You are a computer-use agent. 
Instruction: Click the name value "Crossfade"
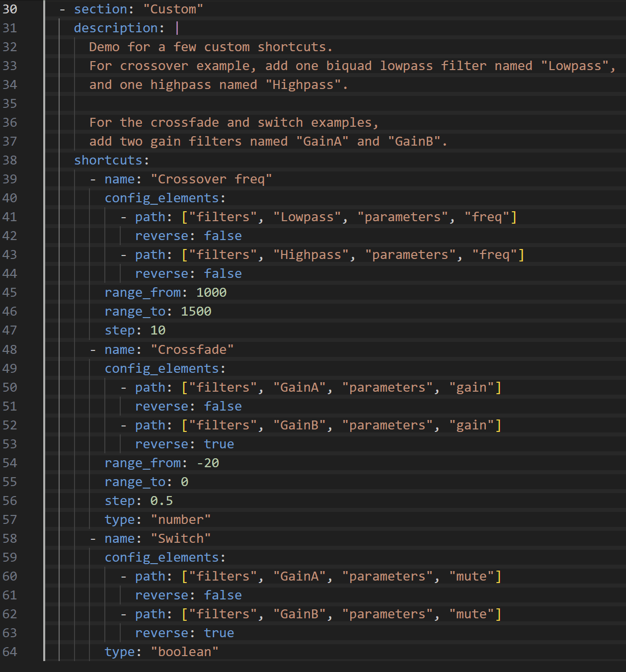192,350
